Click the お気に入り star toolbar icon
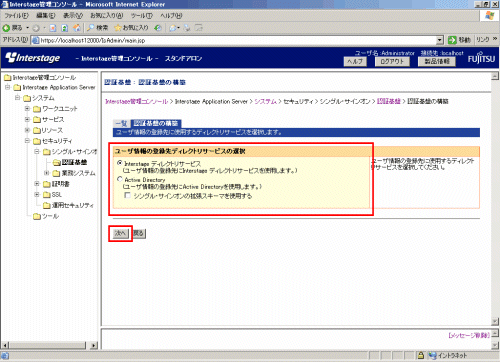Image resolution: width=500 pixels, height=362 pixels. [118, 28]
